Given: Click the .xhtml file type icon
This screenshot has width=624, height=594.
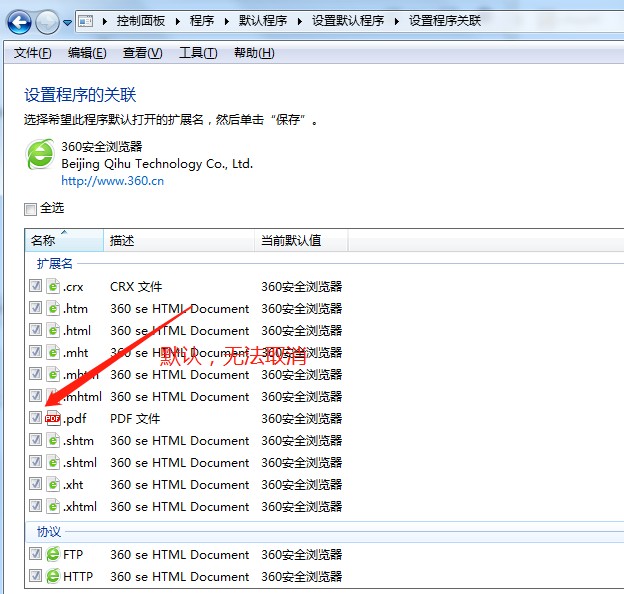Looking at the screenshot, I should pos(53,506).
